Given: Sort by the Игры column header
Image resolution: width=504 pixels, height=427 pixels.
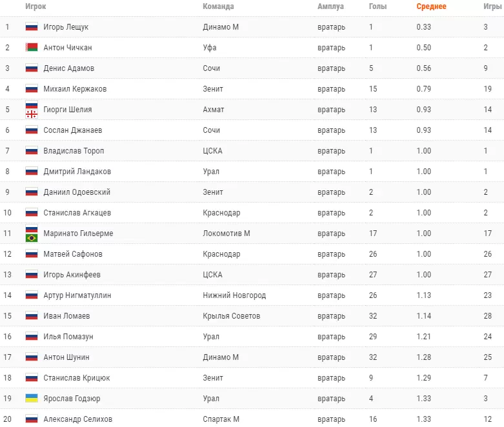Looking at the screenshot, I should [492, 6].
